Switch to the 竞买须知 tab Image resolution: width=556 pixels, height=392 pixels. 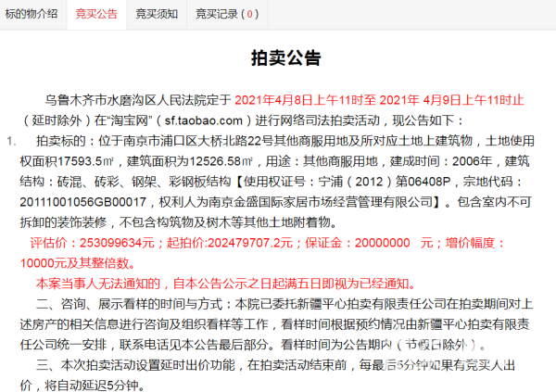click(x=157, y=14)
